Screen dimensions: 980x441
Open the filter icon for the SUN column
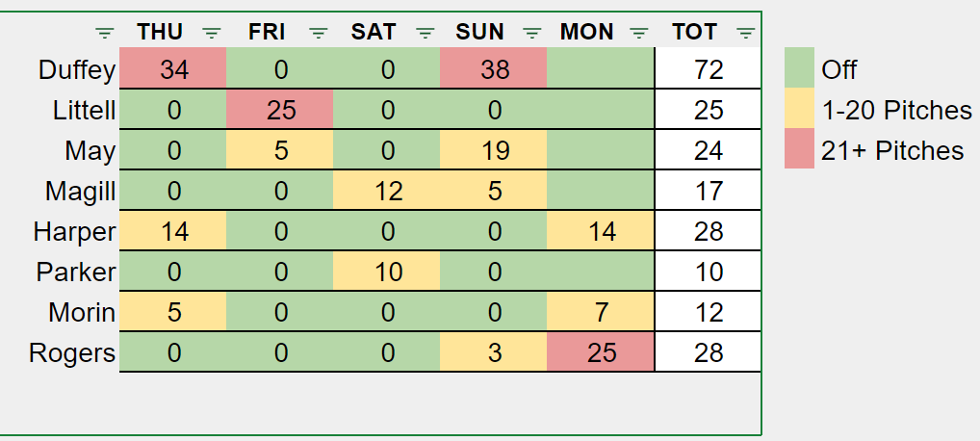[532, 33]
